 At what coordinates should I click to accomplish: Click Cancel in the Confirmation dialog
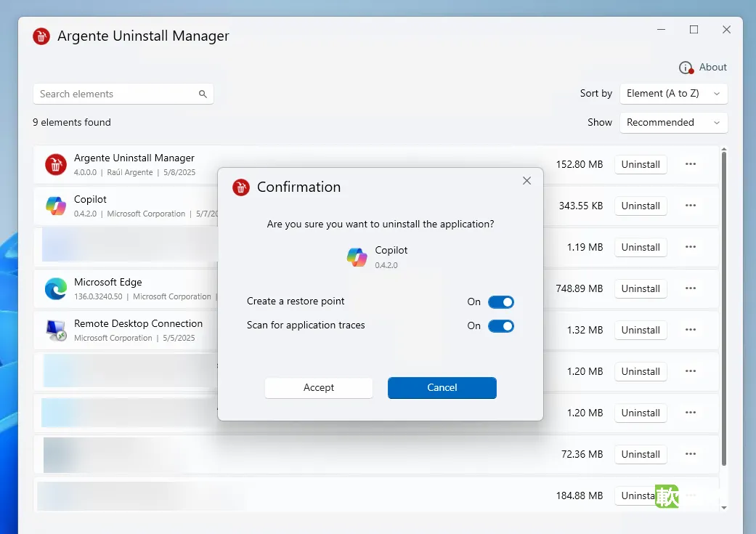click(442, 388)
